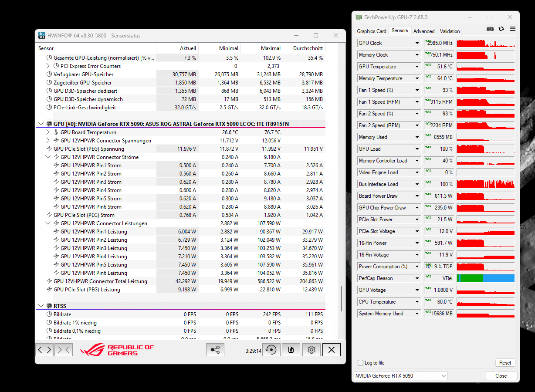Select GPU PCIe Slot (PEG) Spannung row
535x392 pixels.
(x=180, y=149)
